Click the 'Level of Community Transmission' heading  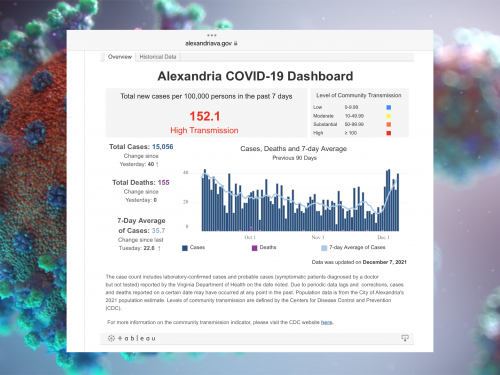pyautogui.click(x=359, y=95)
